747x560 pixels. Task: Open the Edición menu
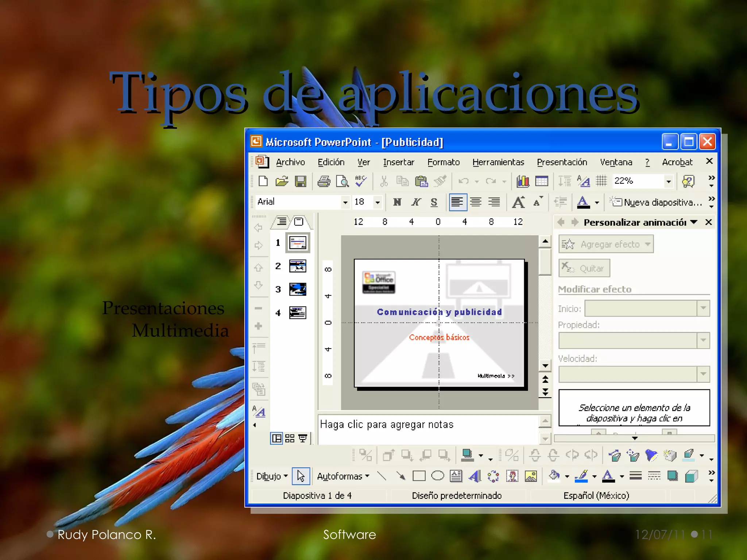pyautogui.click(x=331, y=162)
